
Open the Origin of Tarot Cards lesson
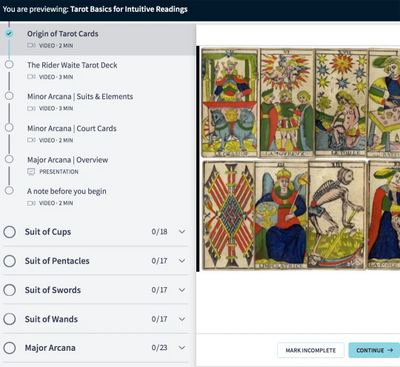click(x=98, y=39)
